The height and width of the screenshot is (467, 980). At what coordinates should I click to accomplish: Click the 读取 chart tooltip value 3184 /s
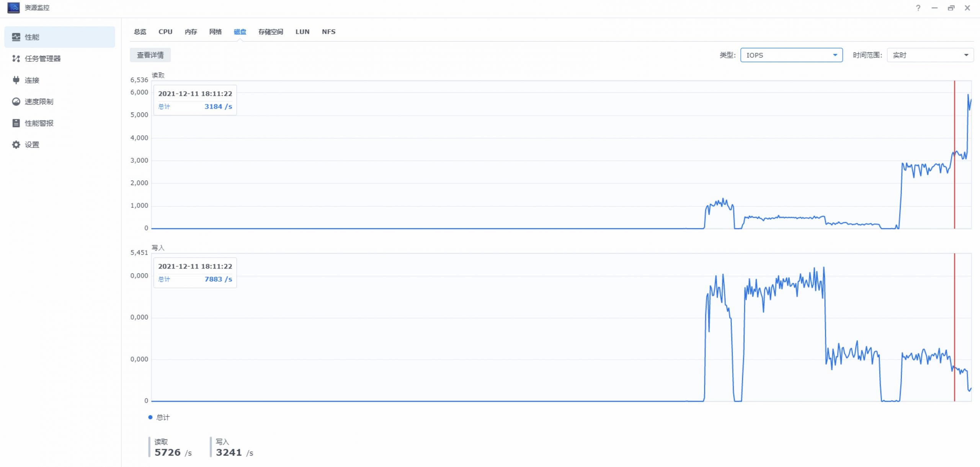coord(218,107)
